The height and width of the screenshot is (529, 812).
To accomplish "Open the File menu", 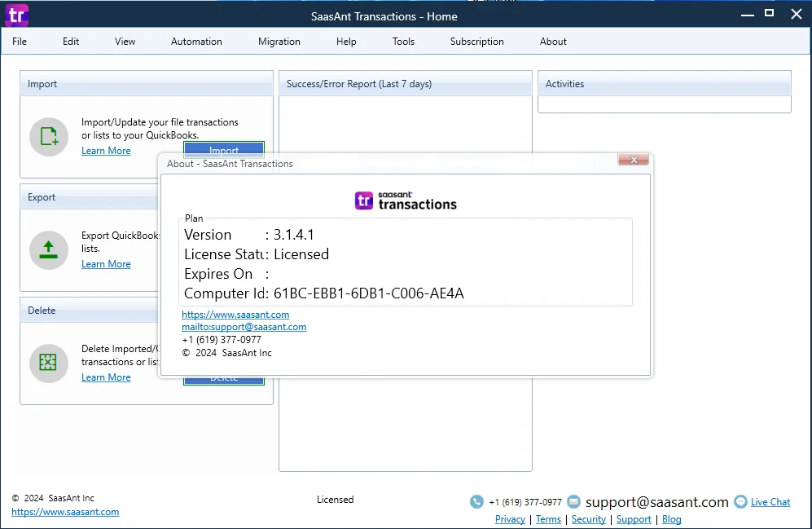I will pos(20,42).
